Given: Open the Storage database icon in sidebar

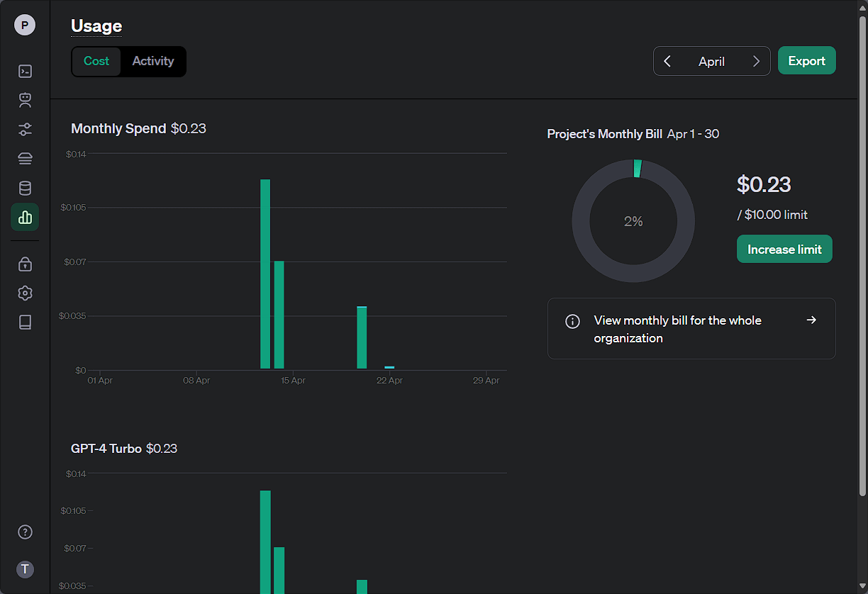Looking at the screenshot, I should [x=25, y=188].
